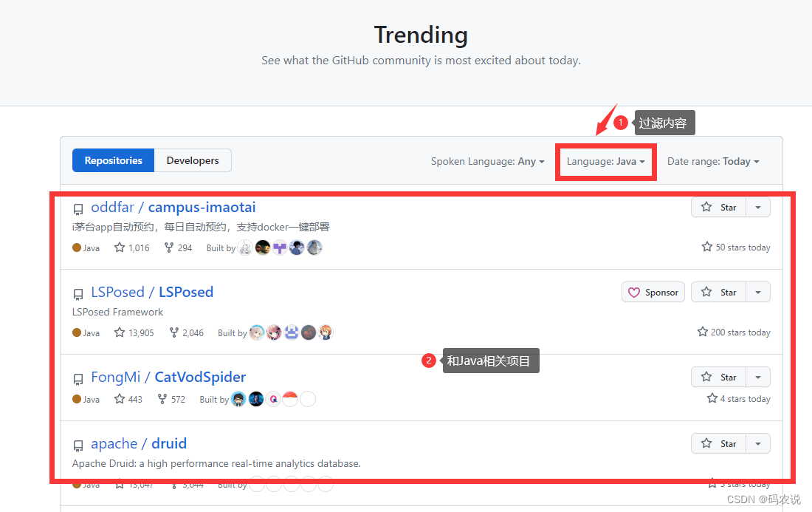
Task: View CatVodSpider stargazers count 443
Action: tap(128, 399)
